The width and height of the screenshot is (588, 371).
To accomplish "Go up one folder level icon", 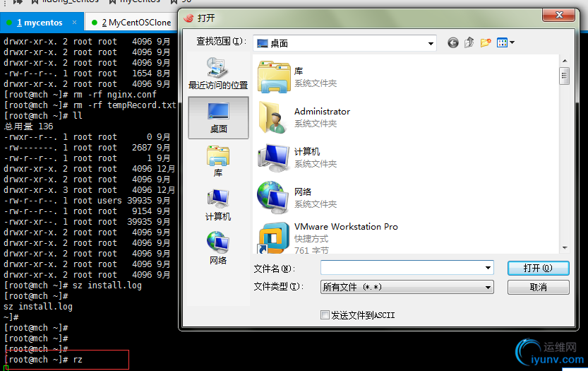I will point(469,43).
